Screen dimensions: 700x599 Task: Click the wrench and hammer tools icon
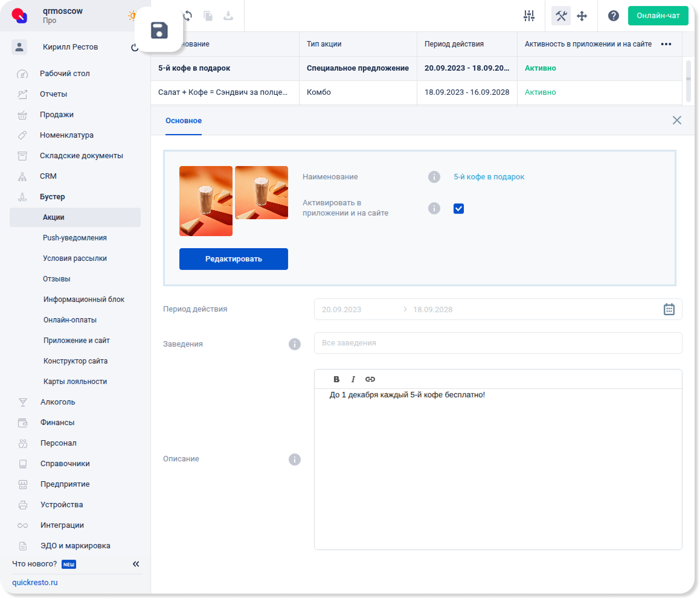[x=561, y=16]
